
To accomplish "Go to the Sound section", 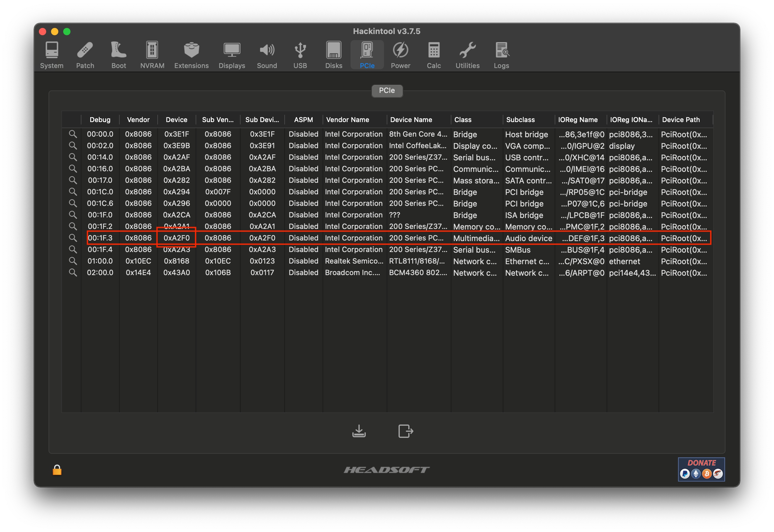I will (267, 55).
